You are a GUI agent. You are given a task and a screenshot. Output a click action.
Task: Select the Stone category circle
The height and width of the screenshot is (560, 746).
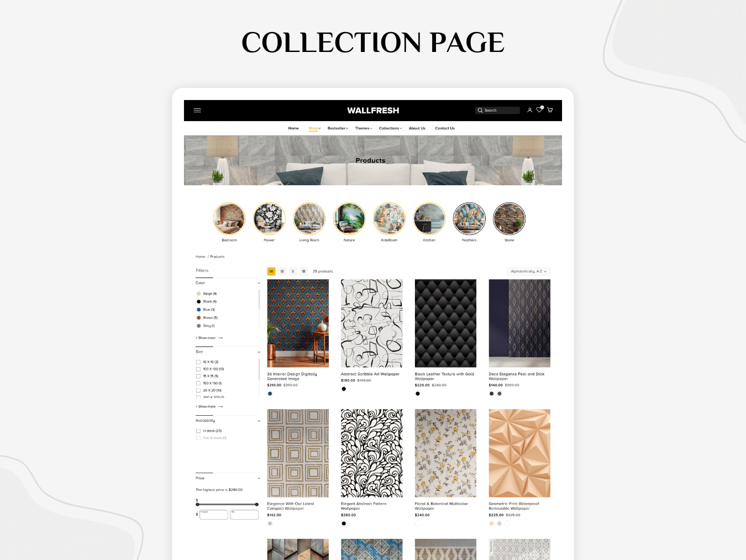click(509, 219)
